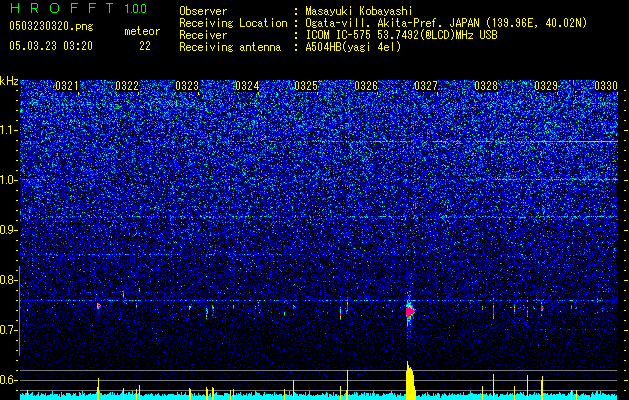Image resolution: width=629 pixels, height=400 pixels.
Task: Click the 1.0 kHz axis label
Action: pos(9,180)
